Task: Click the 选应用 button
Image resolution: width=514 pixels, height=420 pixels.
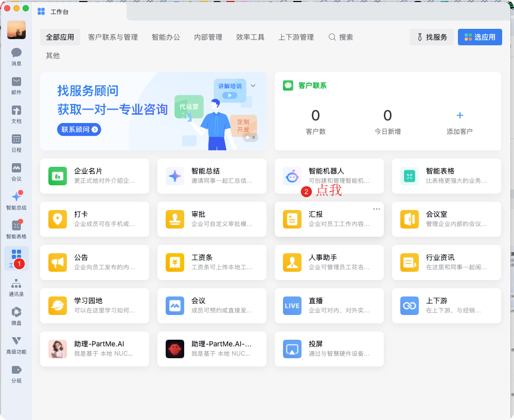Action: (x=480, y=37)
